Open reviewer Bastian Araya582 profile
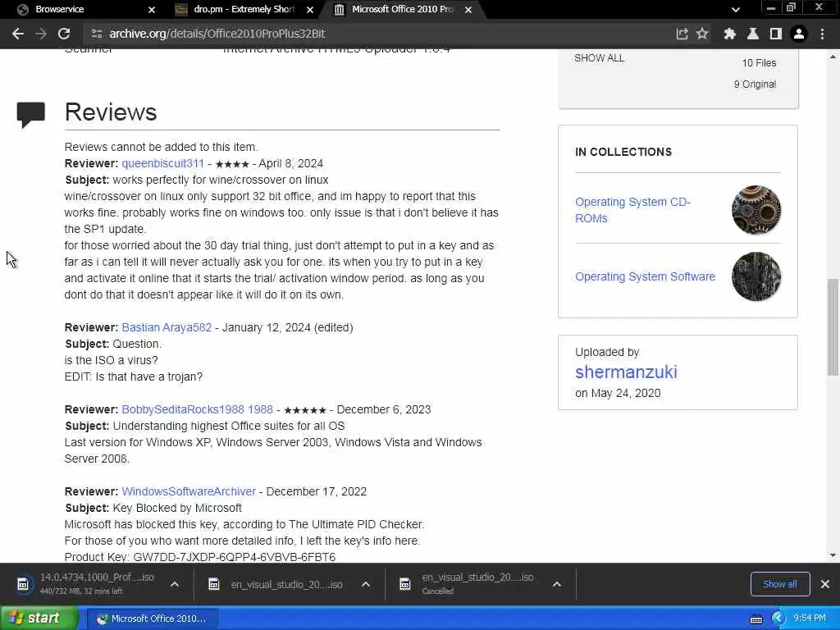This screenshot has width=840, height=630. pyautogui.click(x=167, y=327)
